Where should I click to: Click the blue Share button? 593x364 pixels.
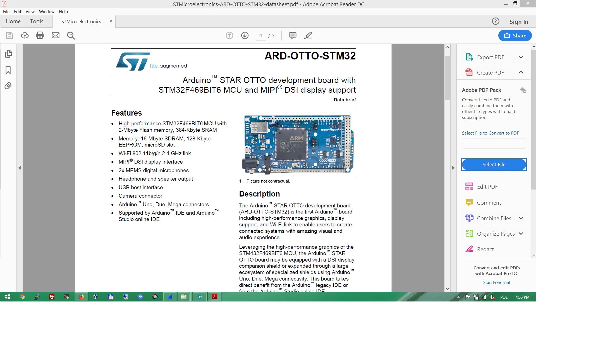tap(515, 35)
